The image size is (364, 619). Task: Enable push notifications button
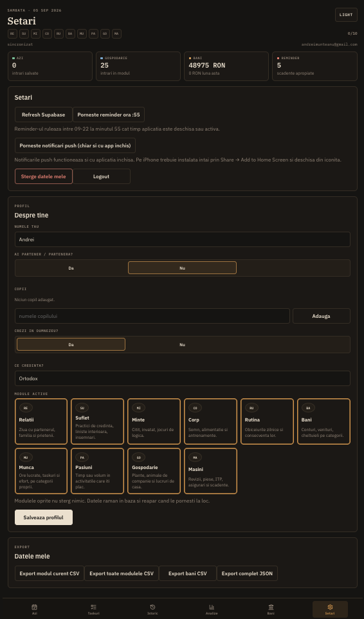[75, 145]
